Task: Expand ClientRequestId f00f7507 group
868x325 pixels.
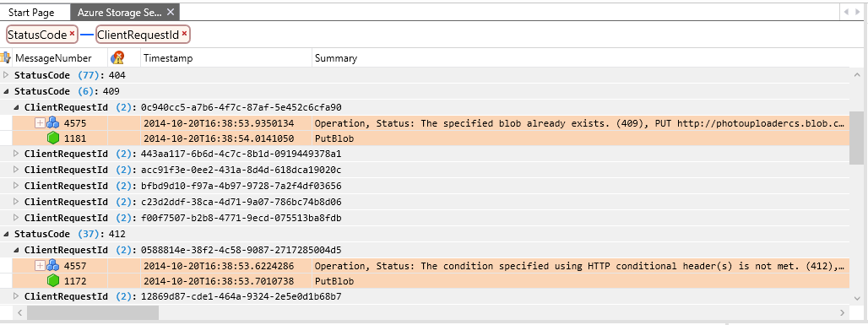Action: click(16, 218)
